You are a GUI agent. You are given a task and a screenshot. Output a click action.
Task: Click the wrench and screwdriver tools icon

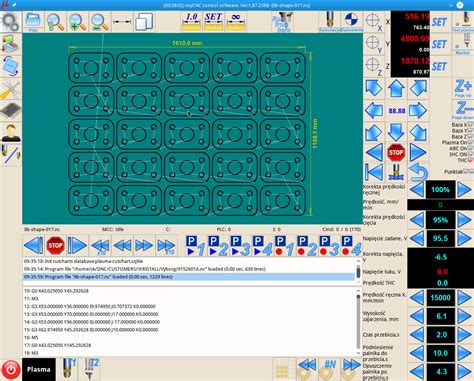pyautogui.click(x=11, y=89)
